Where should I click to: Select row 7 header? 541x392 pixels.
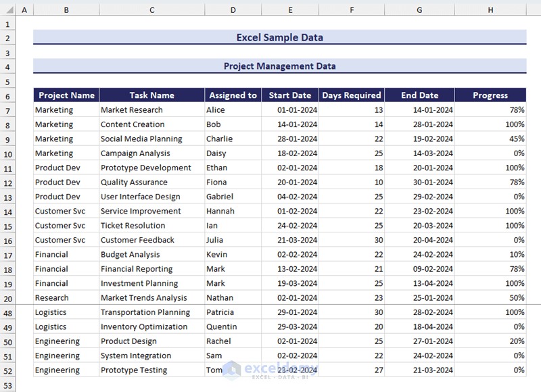pyautogui.click(x=7, y=110)
